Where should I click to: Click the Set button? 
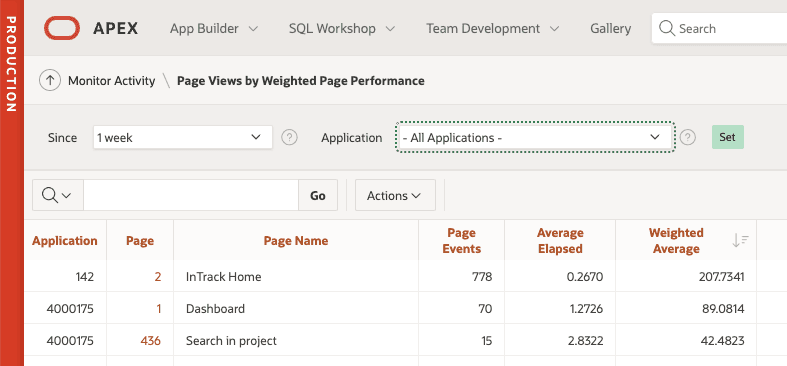728,137
